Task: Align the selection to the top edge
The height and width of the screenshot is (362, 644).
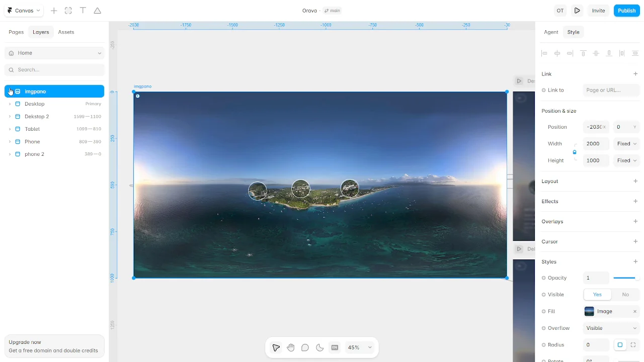Action: point(583,53)
